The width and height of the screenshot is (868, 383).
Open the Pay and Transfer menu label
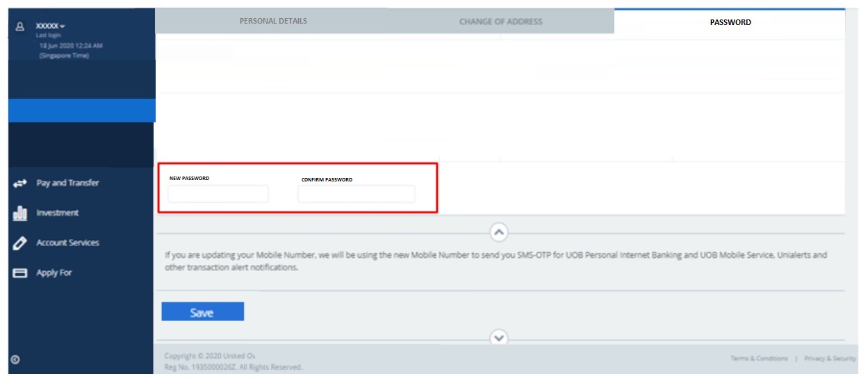coord(67,183)
